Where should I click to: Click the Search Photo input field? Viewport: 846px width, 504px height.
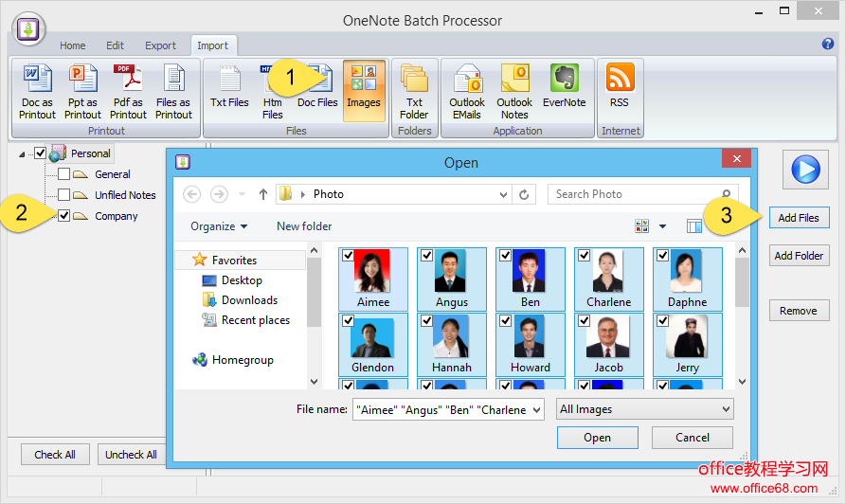point(635,194)
